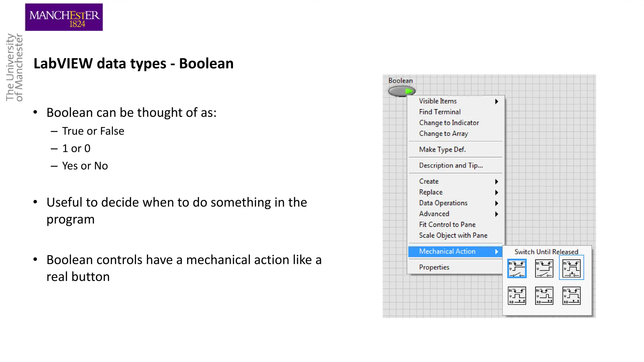The image size is (644, 362).
Task: Click the 'Yes or No' bullet
Action: [85, 166]
